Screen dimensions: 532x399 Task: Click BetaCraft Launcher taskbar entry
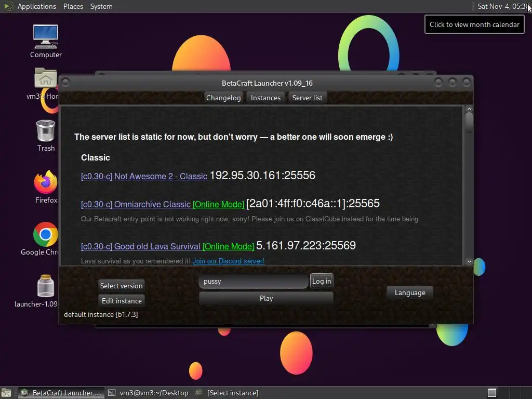pos(61,393)
